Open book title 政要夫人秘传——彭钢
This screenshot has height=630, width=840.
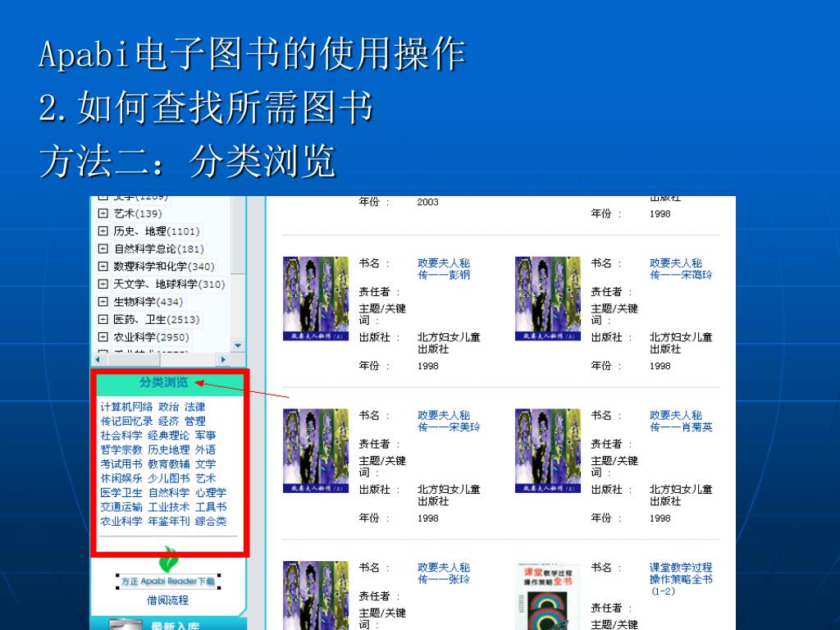point(444,269)
